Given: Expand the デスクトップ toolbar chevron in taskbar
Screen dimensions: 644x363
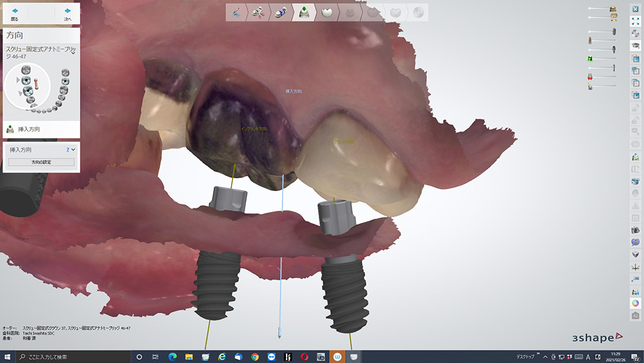Looking at the screenshot, I should coord(538,355).
